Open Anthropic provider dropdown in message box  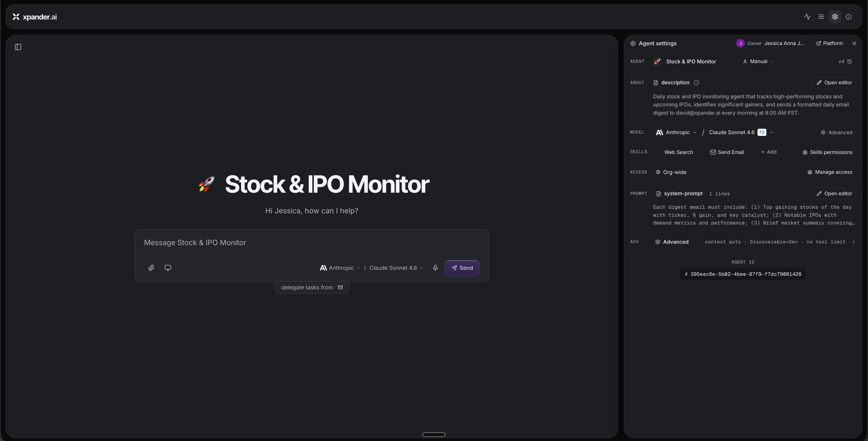pos(340,268)
